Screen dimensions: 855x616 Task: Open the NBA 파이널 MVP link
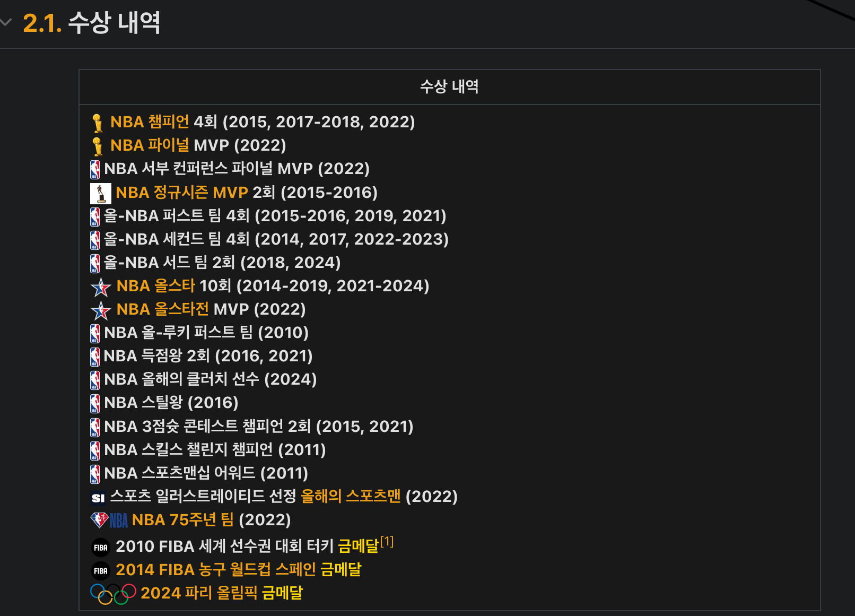(150, 145)
